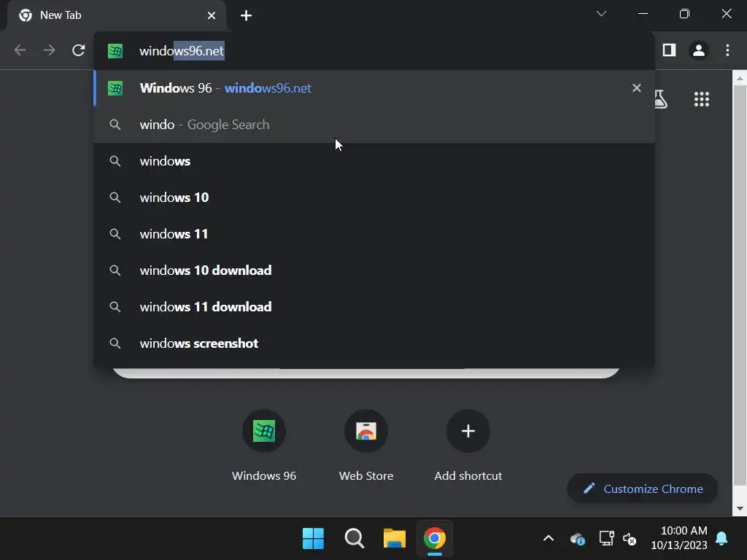This screenshot has width=747, height=560.
Task: Choose the 'windo - Google Search' suggestion
Action: click(x=374, y=125)
